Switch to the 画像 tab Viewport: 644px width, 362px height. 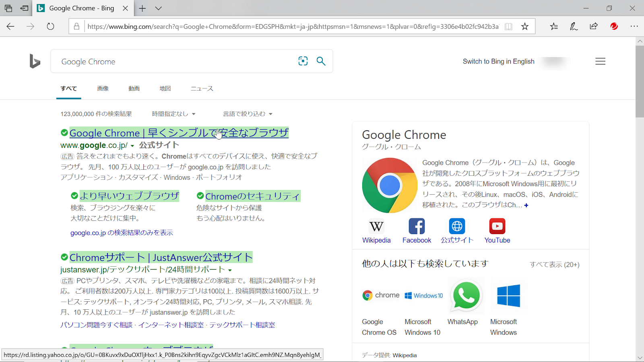tap(103, 88)
